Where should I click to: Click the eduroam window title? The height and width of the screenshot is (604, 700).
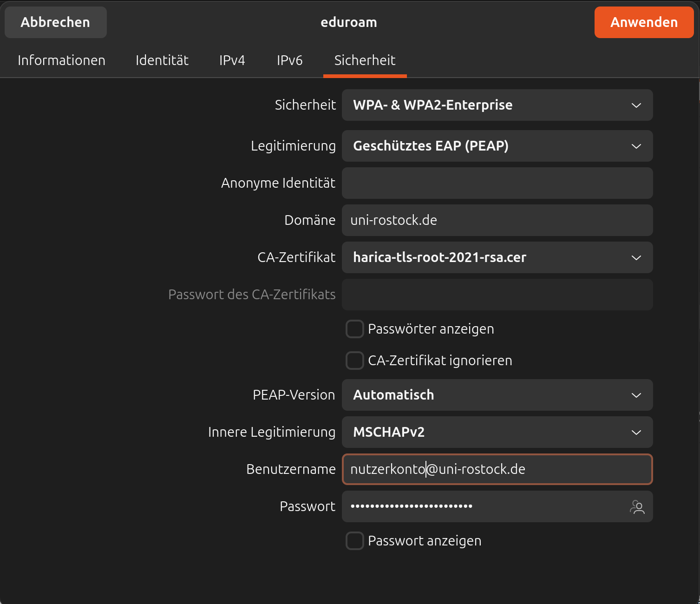(349, 22)
